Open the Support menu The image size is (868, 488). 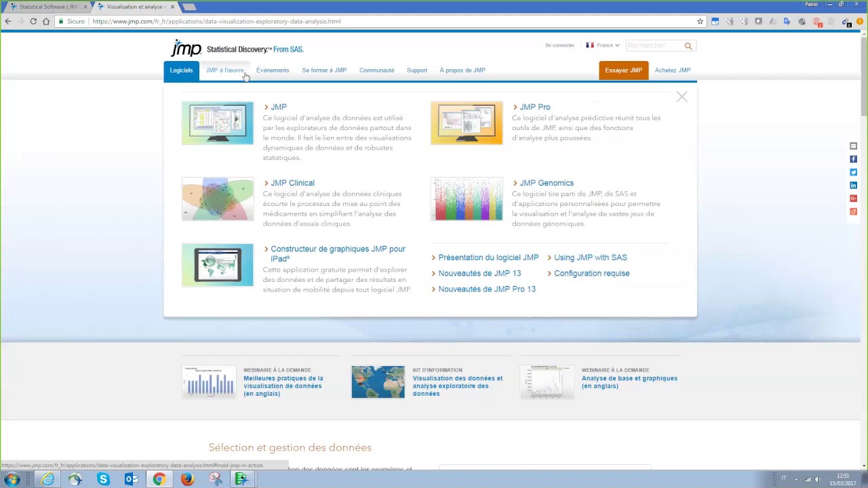417,70
